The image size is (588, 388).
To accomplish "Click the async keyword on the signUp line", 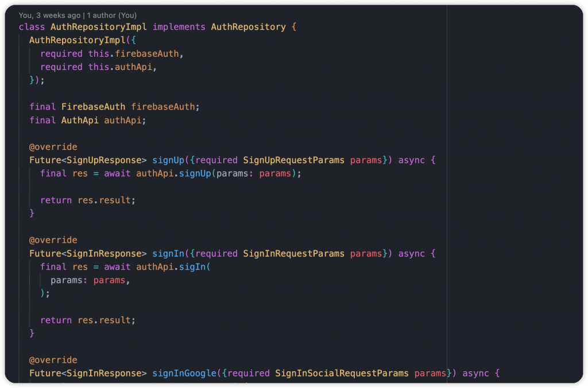I will point(411,160).
